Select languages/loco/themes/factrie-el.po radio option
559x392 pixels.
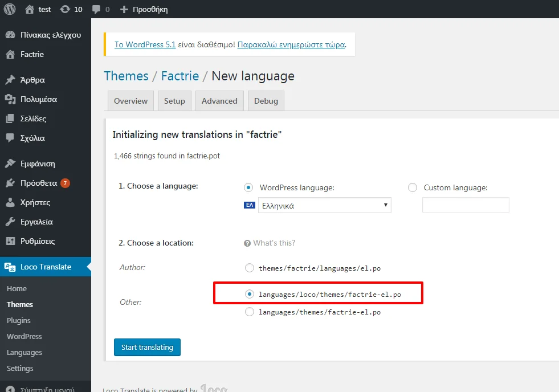pyautogui.click(x=249, y=294)
